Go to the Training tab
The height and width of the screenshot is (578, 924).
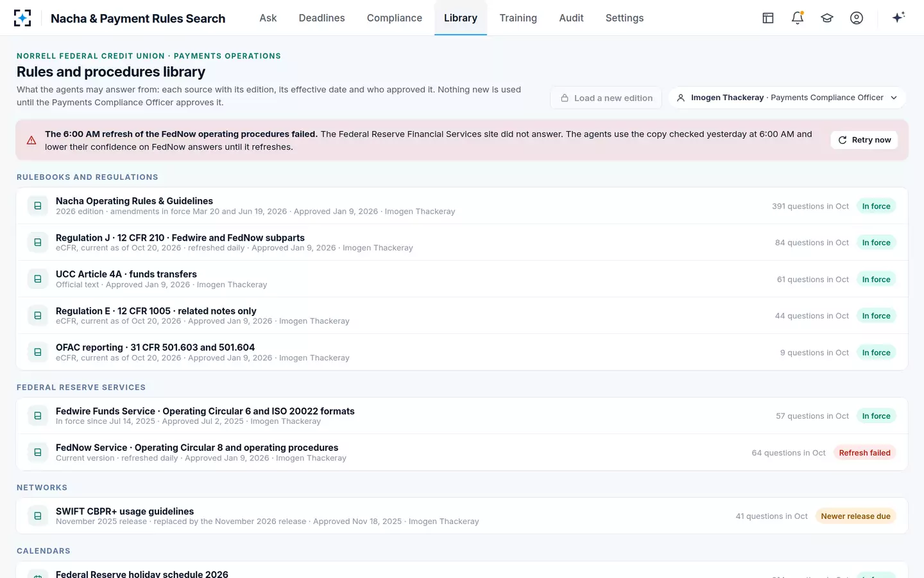[518, 18]
